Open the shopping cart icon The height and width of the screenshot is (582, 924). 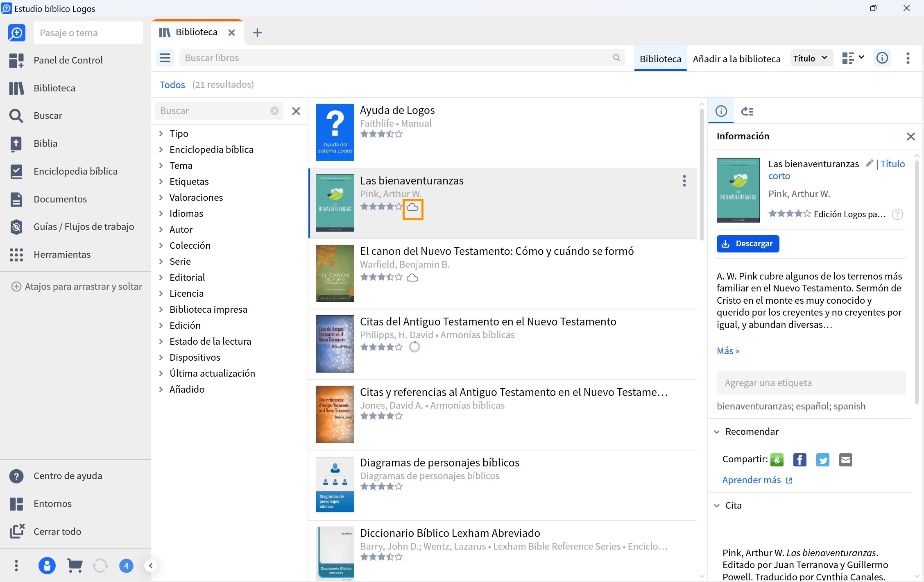coord(75,566)
